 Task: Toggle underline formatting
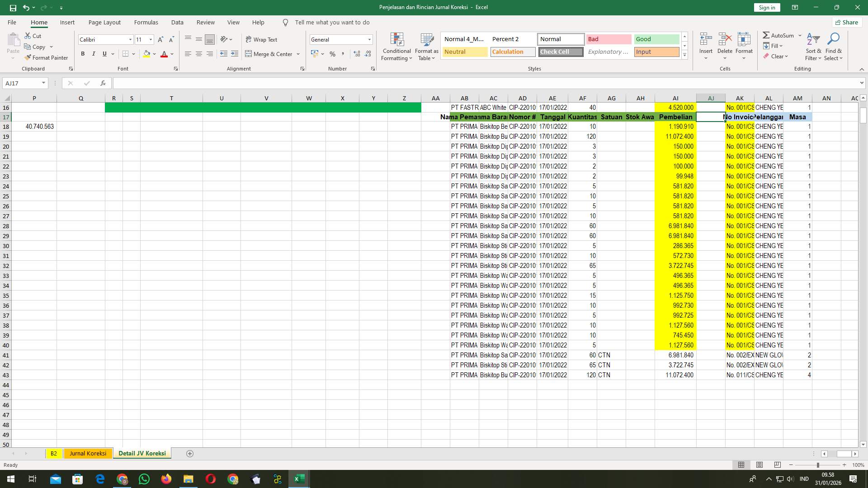pos(104,54)
